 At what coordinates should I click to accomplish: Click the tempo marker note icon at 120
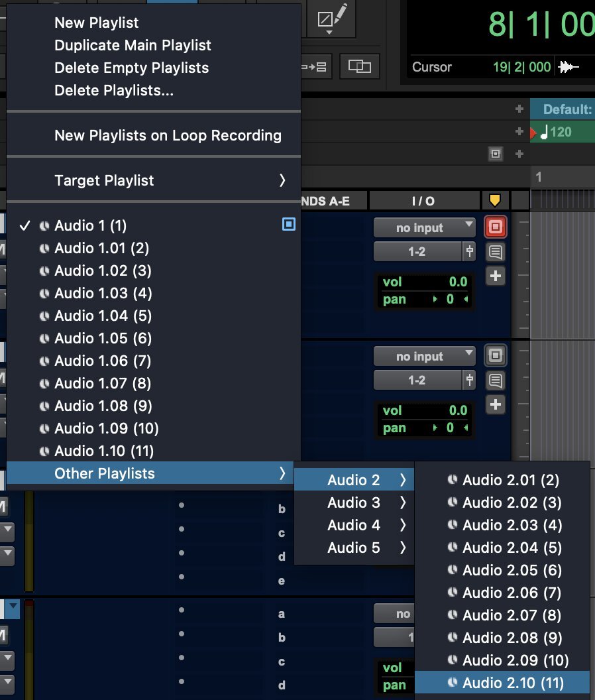544,132
